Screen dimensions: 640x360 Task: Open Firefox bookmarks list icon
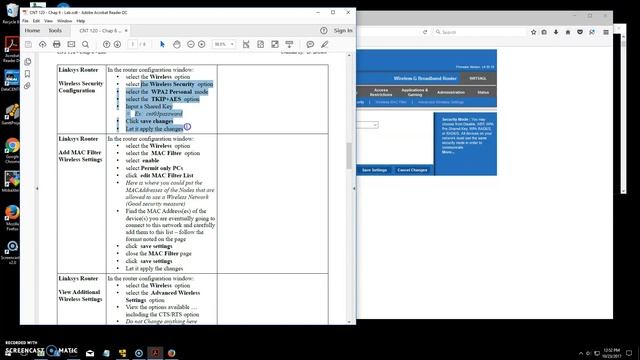(544, 32)
